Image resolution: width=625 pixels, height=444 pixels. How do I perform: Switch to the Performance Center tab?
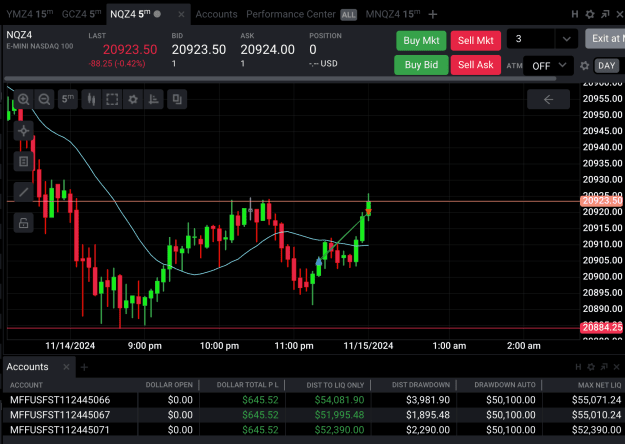(291, 14)
